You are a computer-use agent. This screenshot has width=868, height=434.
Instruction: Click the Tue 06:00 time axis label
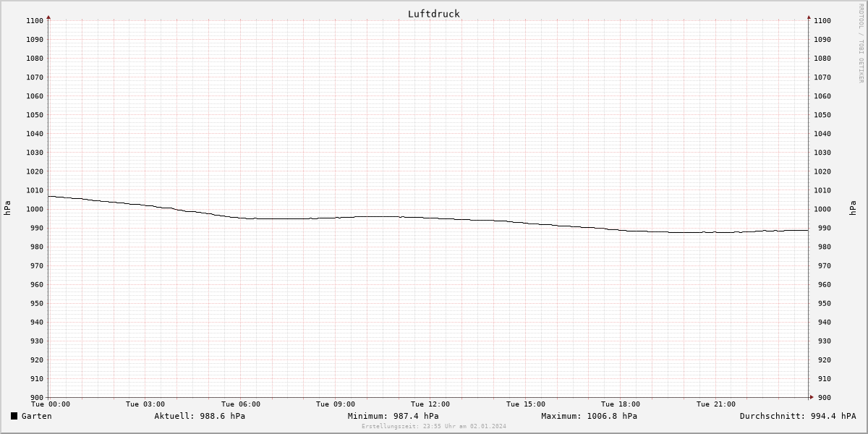tap(241, 404)
